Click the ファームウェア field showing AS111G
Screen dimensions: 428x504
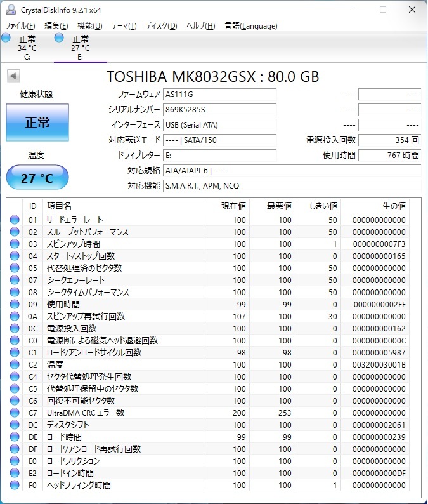tap(219, 95)
